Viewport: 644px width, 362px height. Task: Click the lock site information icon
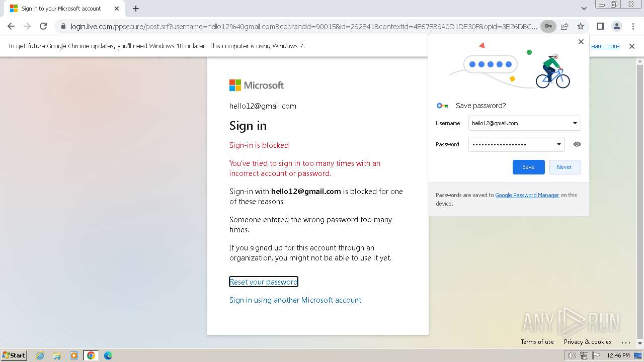click(63, 26)
